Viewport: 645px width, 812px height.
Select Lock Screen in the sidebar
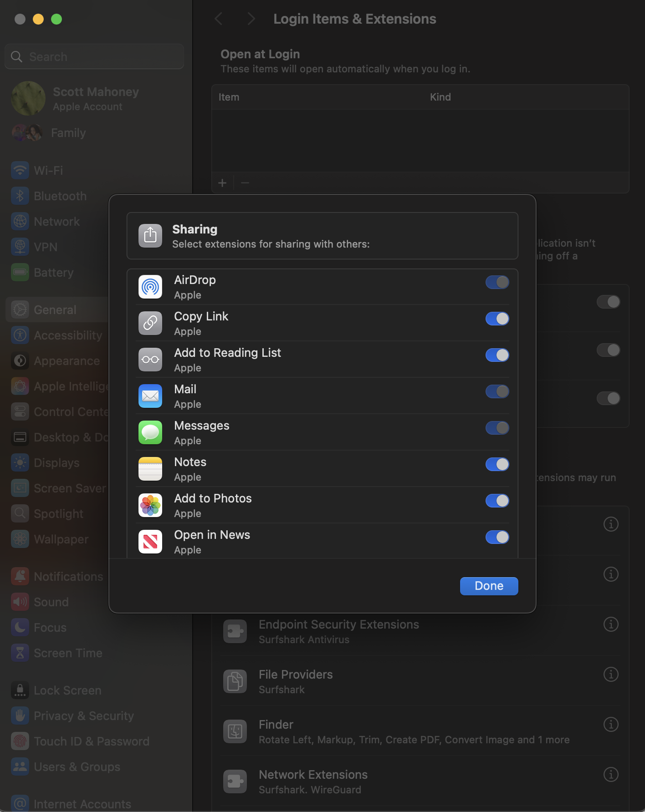(67, 690)
